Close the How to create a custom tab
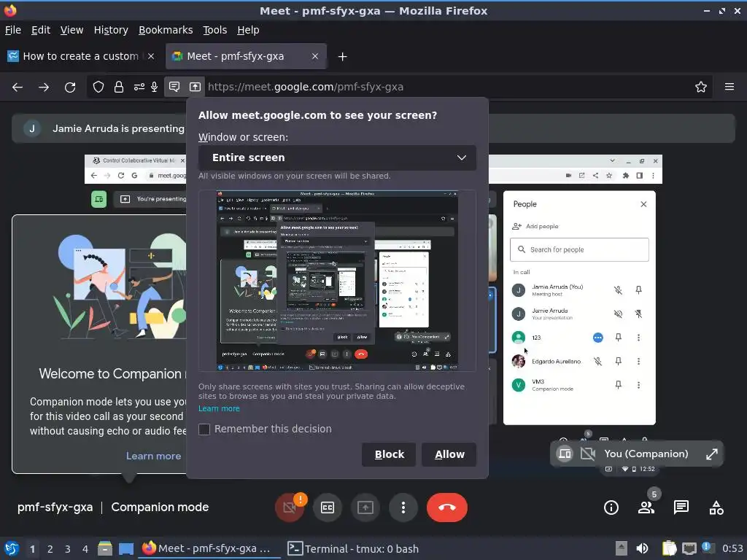Image resolution: width=747 pixels, height=560 pixels. tap(150, 56)
